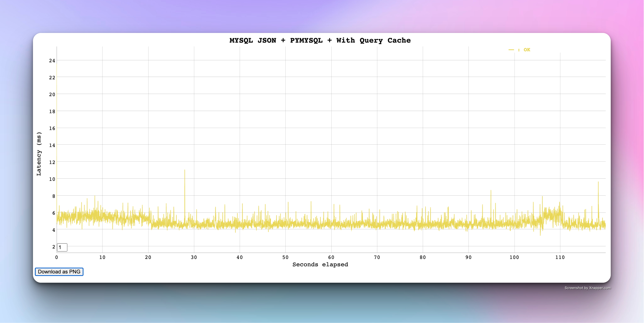This screenshot has width=644, height=323.
Task: Click the x-axis tick label 80
Action: click(x=422, y=257)
